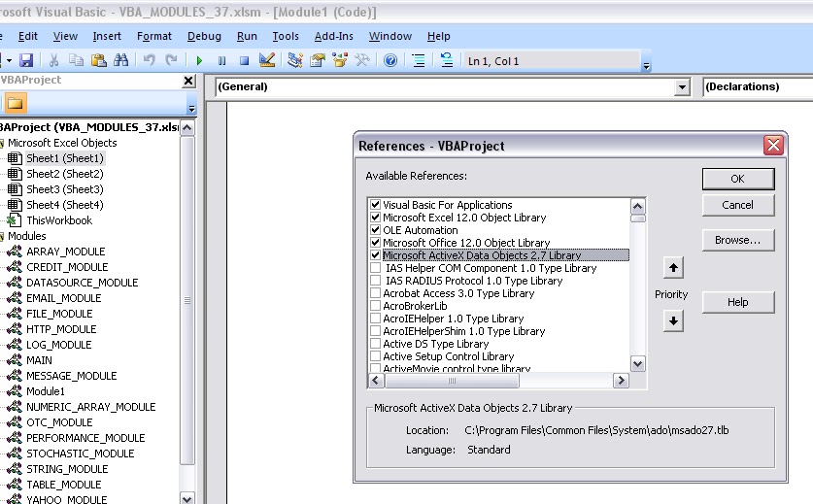Click the Paste clipboard icon
Screen dimensions: 813x504
click(x=98, y=60)
